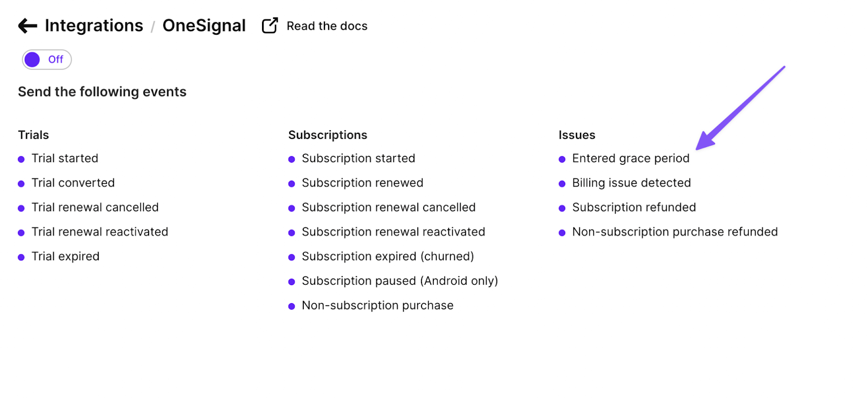Open Read the docs
Image resolution: width=868 pixels, height=398 pixels.
click(327, 25)
